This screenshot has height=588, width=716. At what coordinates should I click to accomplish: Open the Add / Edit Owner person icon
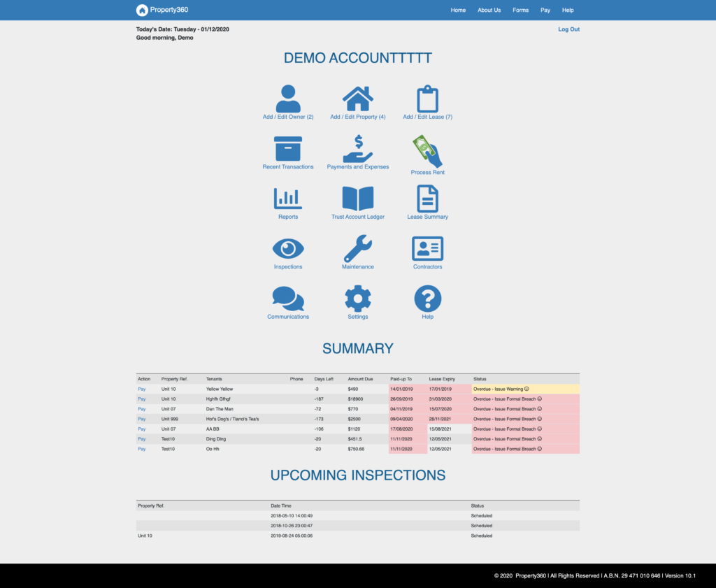287,99
